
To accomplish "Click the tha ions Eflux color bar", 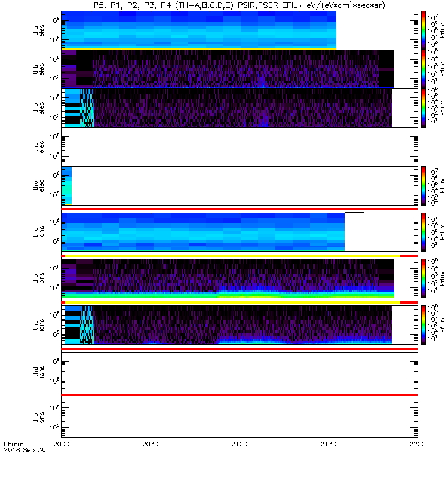I will pos(424,232).
